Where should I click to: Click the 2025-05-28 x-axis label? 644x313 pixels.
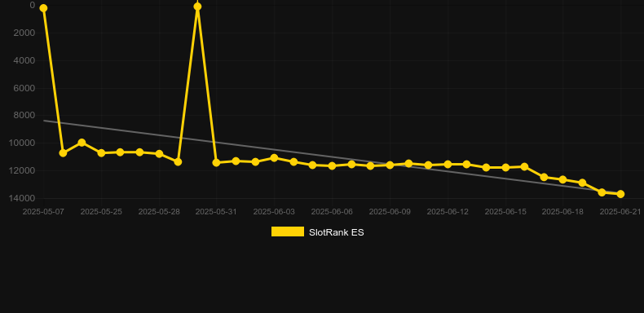coord(159,212)
